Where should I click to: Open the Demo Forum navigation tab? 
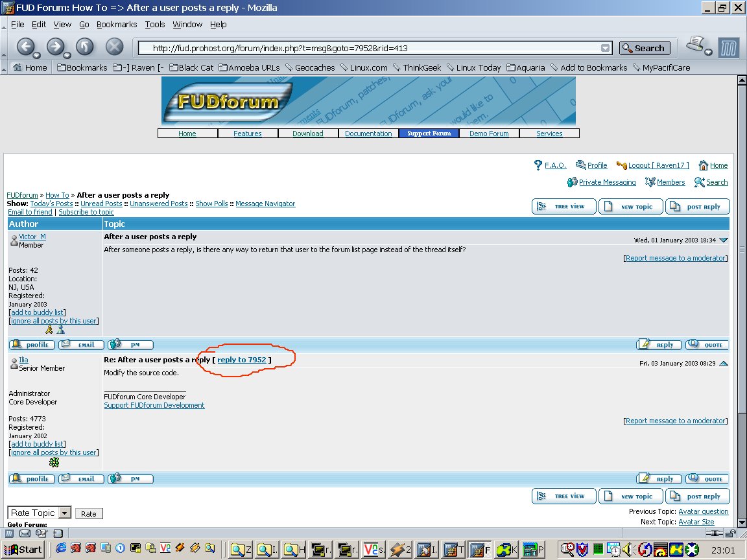point(490,134)
